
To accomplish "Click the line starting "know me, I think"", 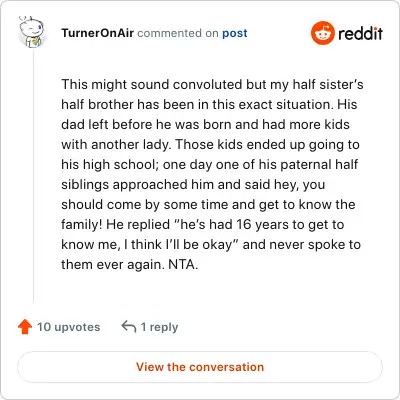I will (211, 244).
